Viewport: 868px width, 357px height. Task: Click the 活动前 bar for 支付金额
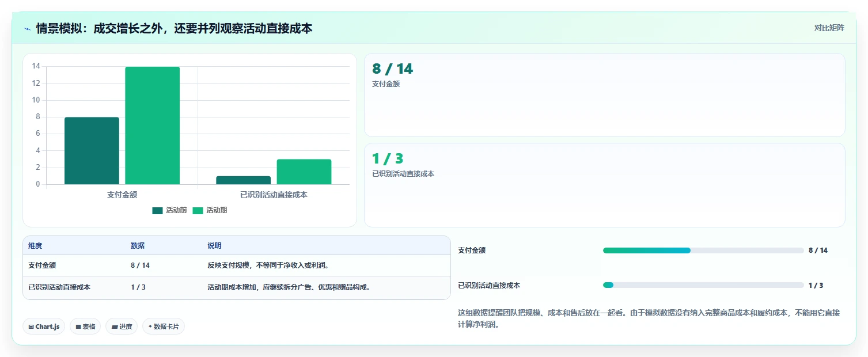point(92,151)
